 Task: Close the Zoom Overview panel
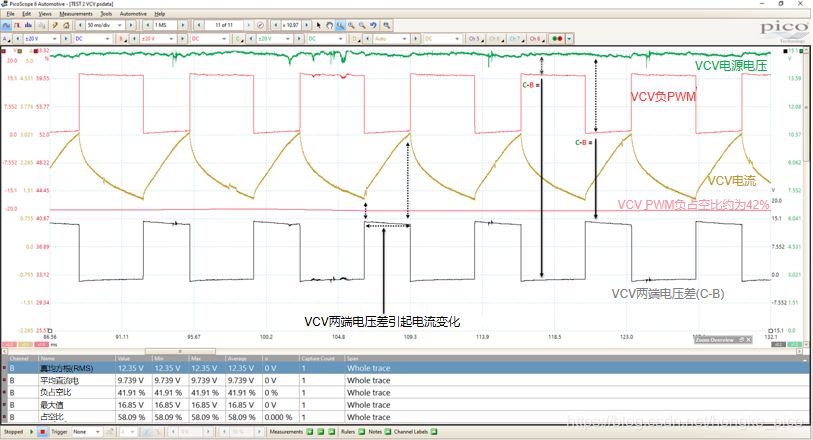[749, 340]
